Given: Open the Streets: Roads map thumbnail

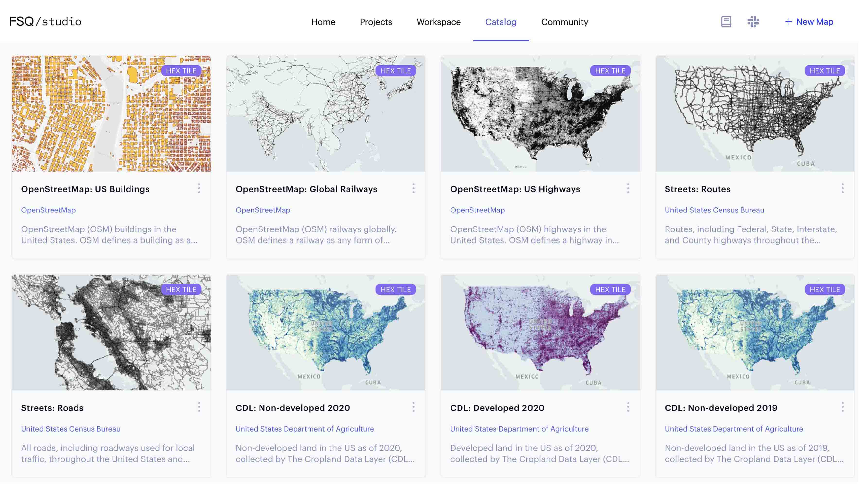Looking at the screenshot, I should click(111, 333).
